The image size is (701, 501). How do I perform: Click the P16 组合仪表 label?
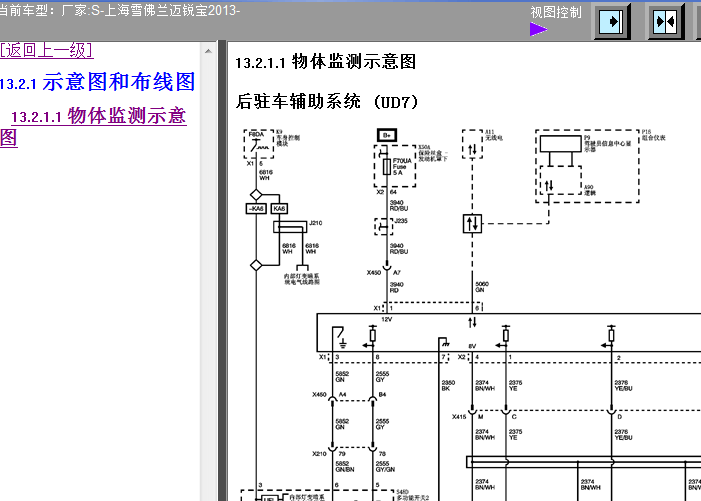click(653, 135)
